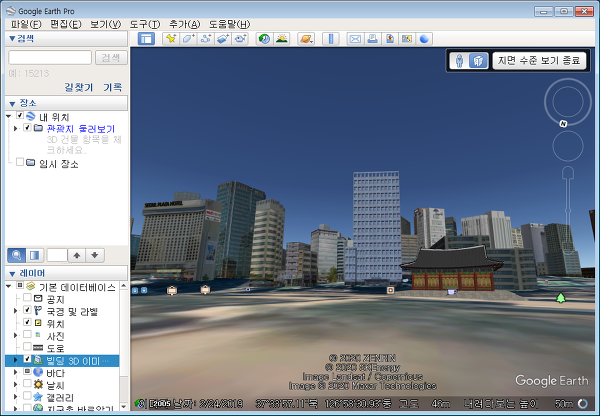The width and height of the screenshot is (600, 416).
Task: Enable the 공지 layer checkbox
Action: (x=27, y=297)
